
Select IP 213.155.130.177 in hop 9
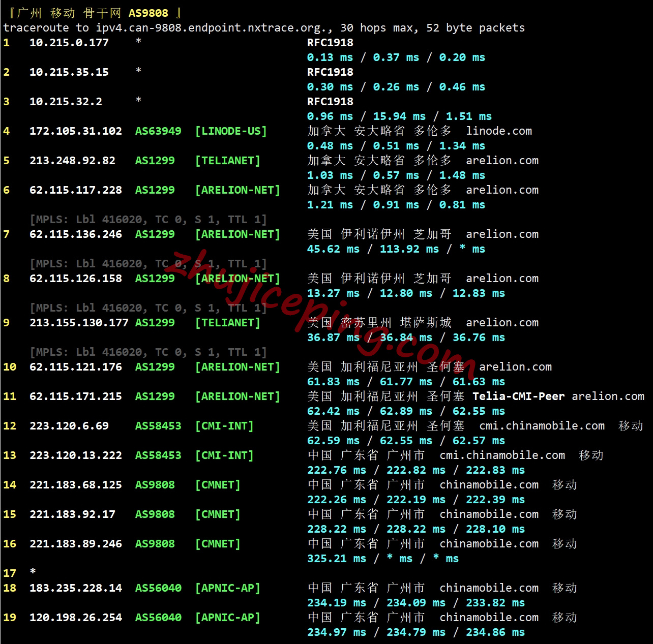click(79, 323)
